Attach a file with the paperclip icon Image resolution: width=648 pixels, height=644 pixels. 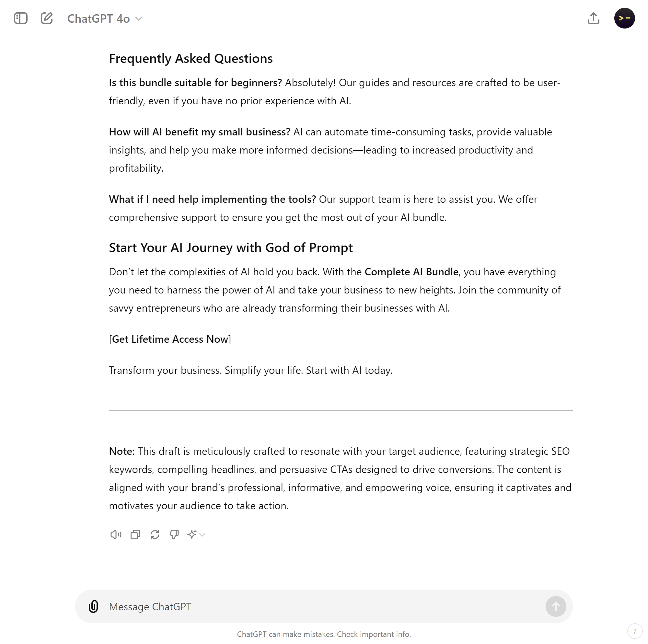coord(93,606)
